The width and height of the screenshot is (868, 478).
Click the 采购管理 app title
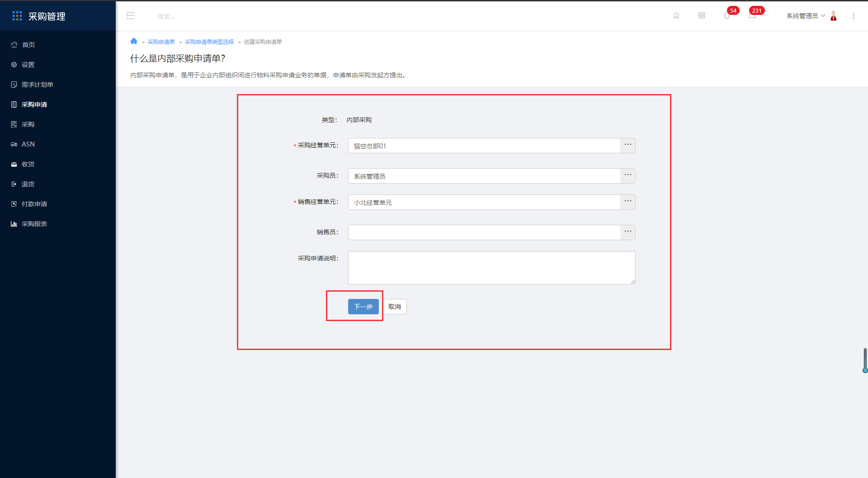47,16
